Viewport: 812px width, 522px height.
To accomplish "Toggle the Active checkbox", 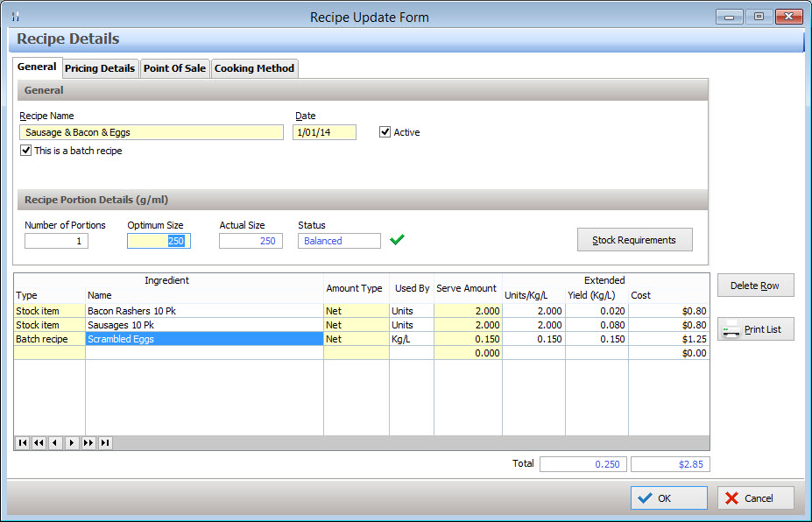I will pos(383,131).
